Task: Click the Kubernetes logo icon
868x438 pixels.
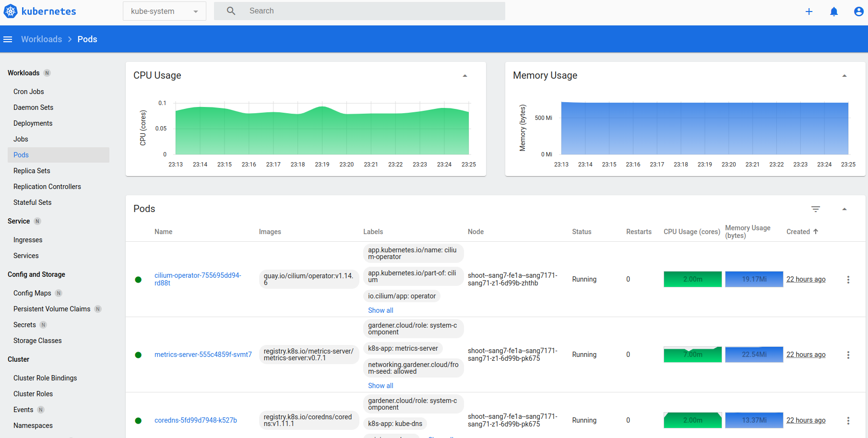Action: click(x=11, y=11)
